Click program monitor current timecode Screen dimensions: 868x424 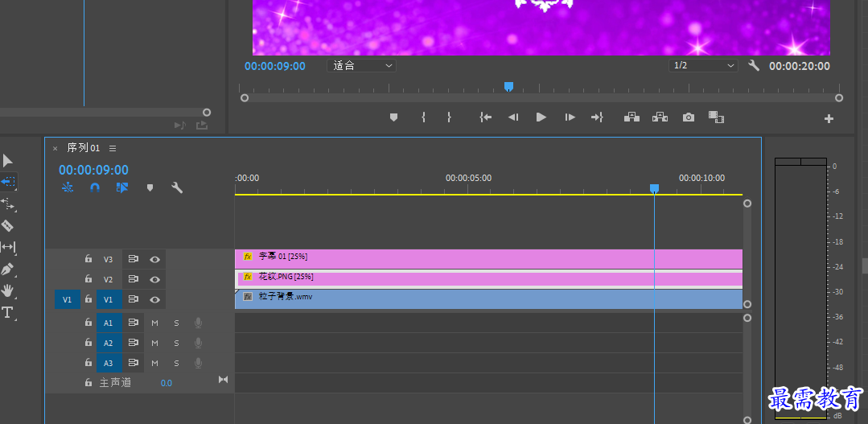[x=274, y=66]
